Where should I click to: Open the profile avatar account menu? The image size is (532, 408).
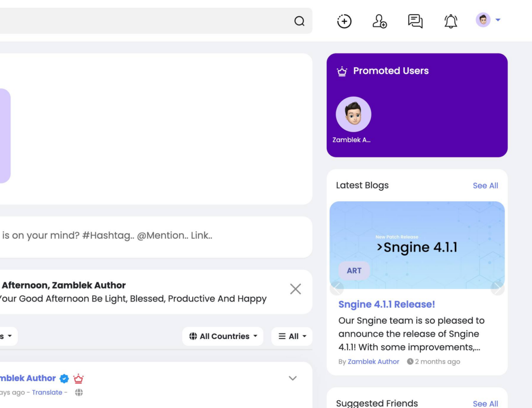point(488,20)
